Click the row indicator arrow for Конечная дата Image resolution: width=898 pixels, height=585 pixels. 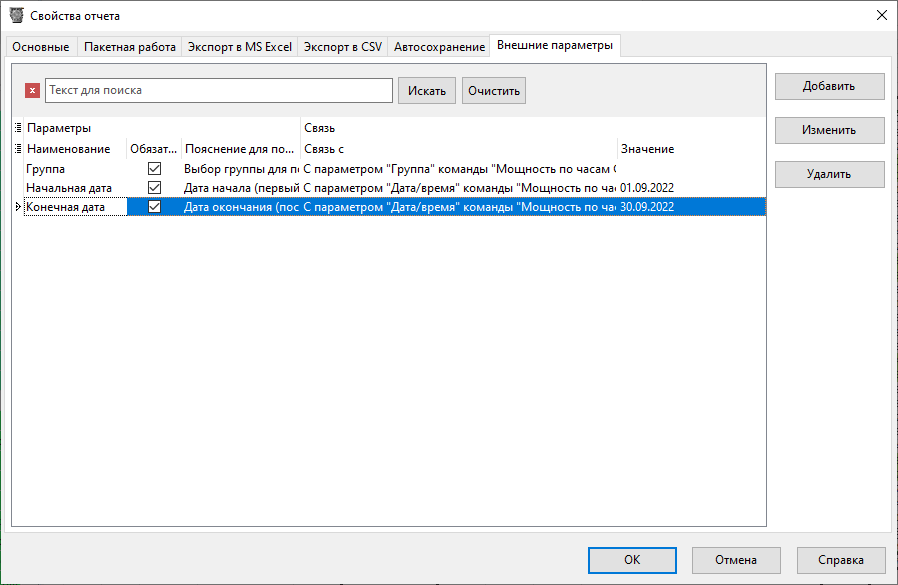(18, 207)
